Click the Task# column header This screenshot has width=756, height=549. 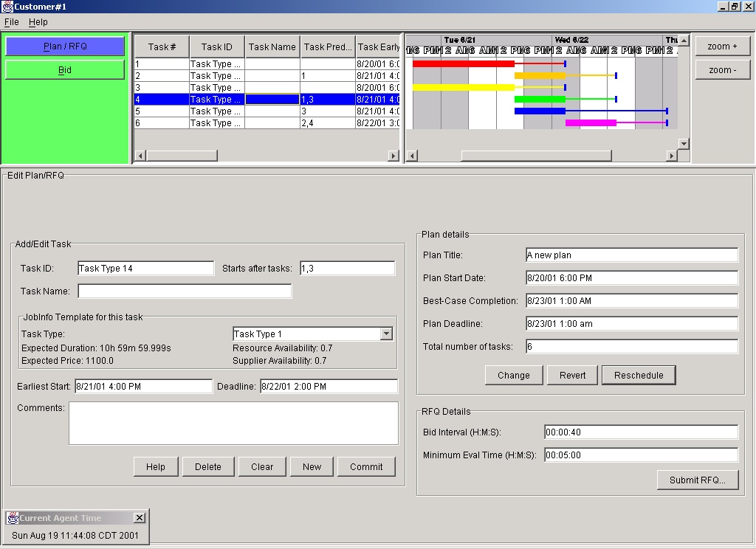pyautogui.click(x=162, y=46)
